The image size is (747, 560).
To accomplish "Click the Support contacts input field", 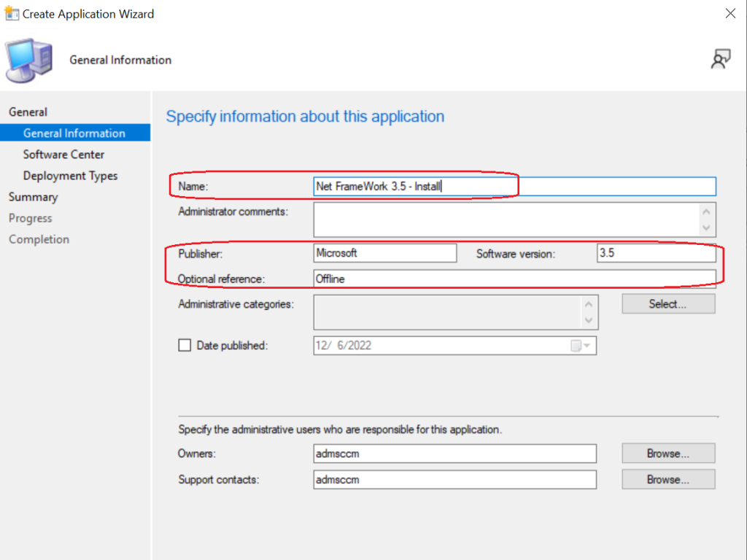I will point(455,480).
